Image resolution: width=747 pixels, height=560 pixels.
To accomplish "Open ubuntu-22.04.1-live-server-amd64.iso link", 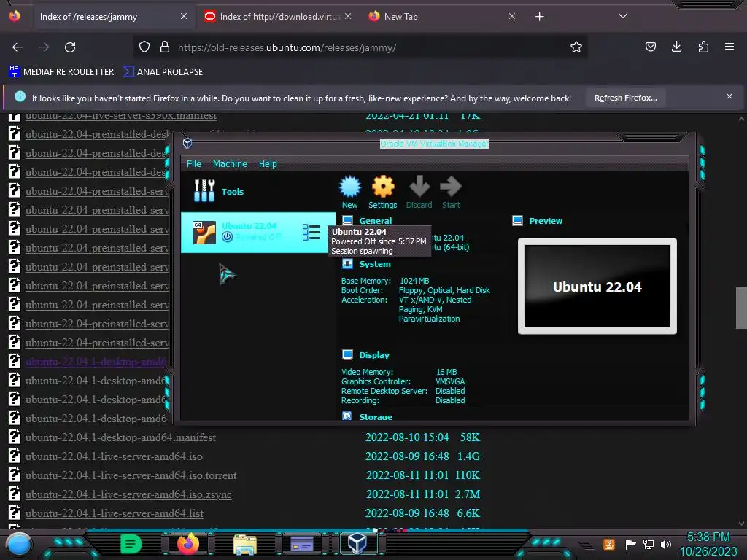I will 114,456.
